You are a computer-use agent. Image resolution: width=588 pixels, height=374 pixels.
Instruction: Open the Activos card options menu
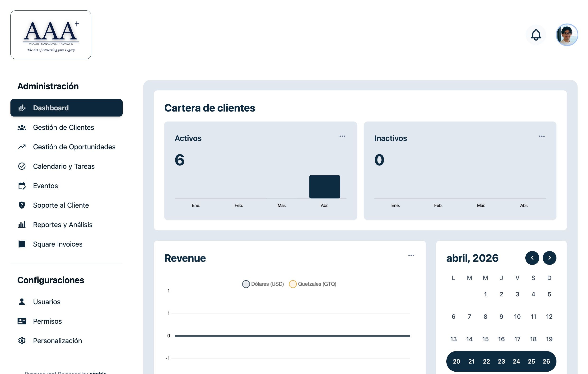342,136
